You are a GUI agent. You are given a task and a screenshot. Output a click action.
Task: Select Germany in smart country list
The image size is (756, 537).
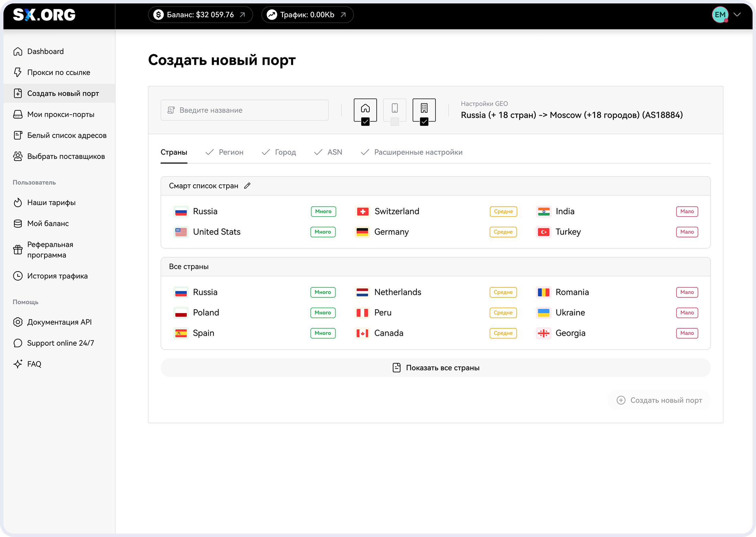point(391,232)
